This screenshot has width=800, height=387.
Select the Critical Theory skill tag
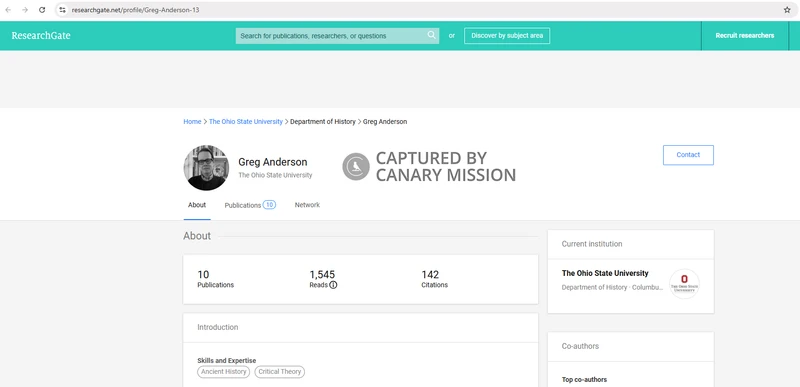pyautogui.click(x=280, y=372)
